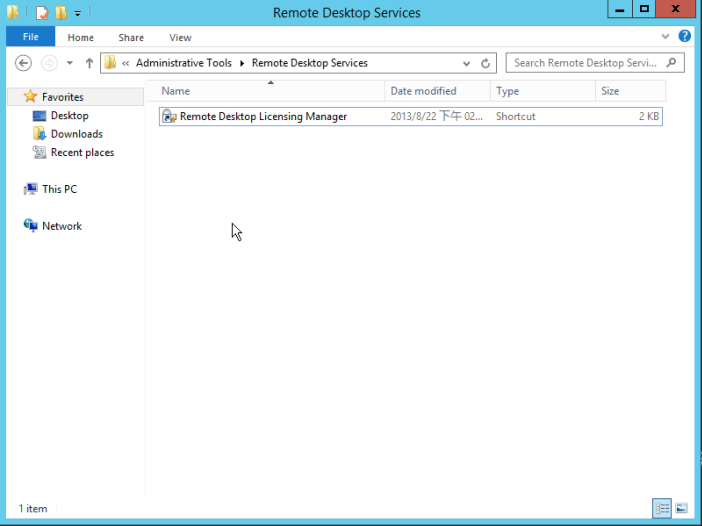Switch to the Details view icon
Viewport: 702px width, 526px height.
click(x=662, y=508)
